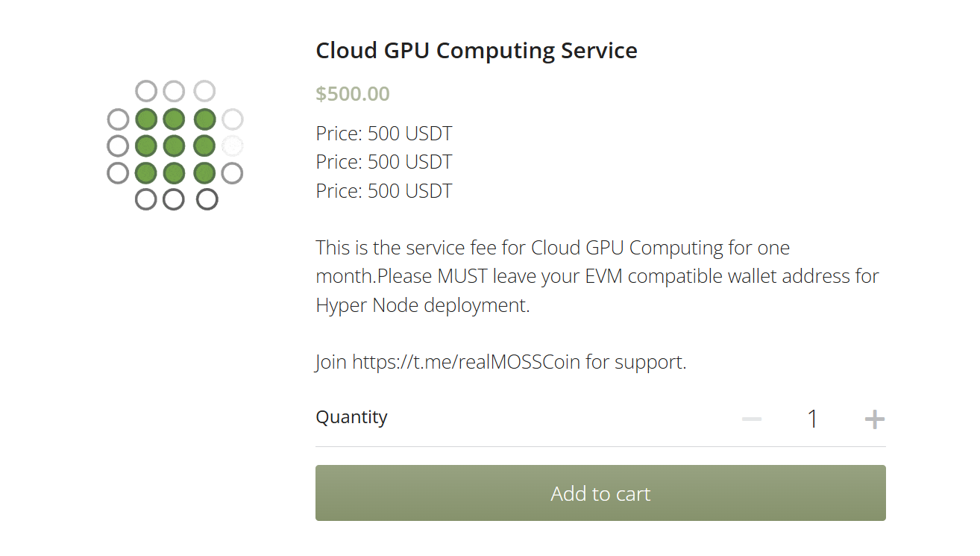980x556 pixels.
Task: Increase quantity with the plus icon
Action: (874, 419)
